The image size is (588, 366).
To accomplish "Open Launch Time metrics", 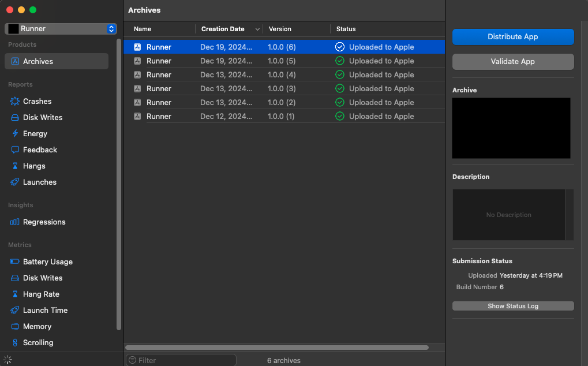I will tap(46, 310).
